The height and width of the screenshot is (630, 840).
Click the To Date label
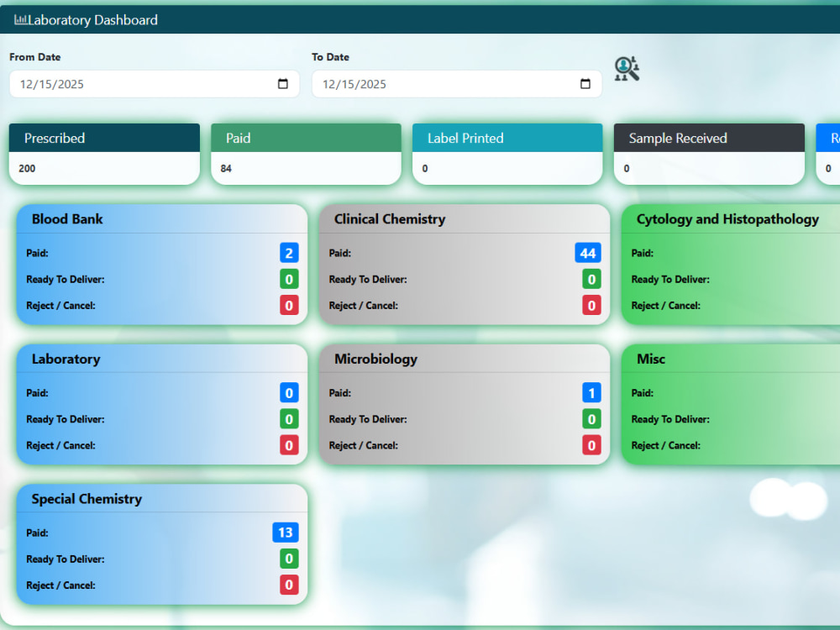coord(330,57)
